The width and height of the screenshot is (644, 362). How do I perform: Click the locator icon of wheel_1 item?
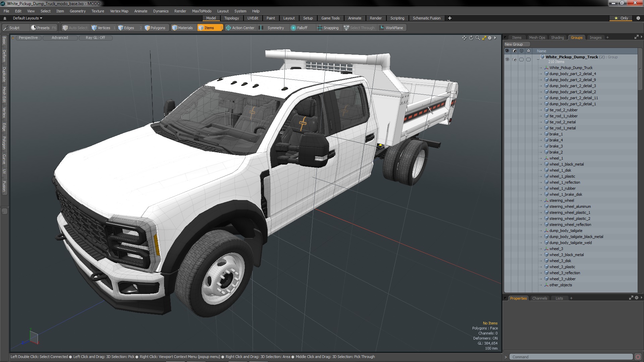click(x=546, y=158)
